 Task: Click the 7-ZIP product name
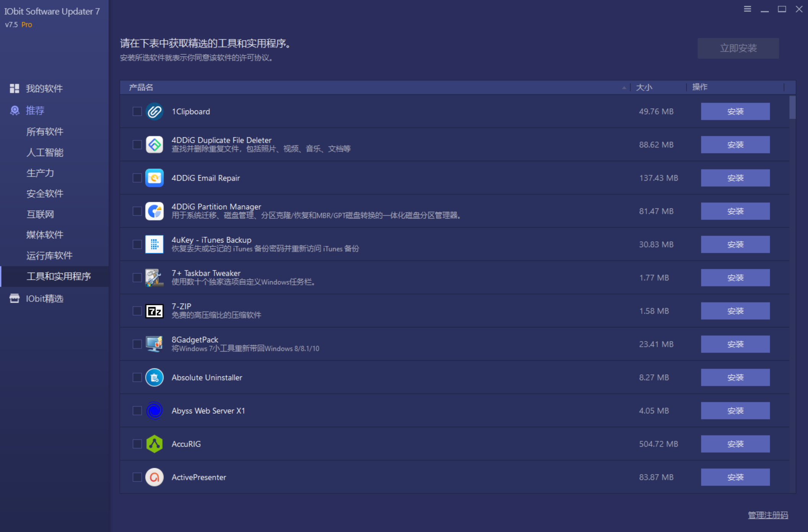click(x=181, y=307)
